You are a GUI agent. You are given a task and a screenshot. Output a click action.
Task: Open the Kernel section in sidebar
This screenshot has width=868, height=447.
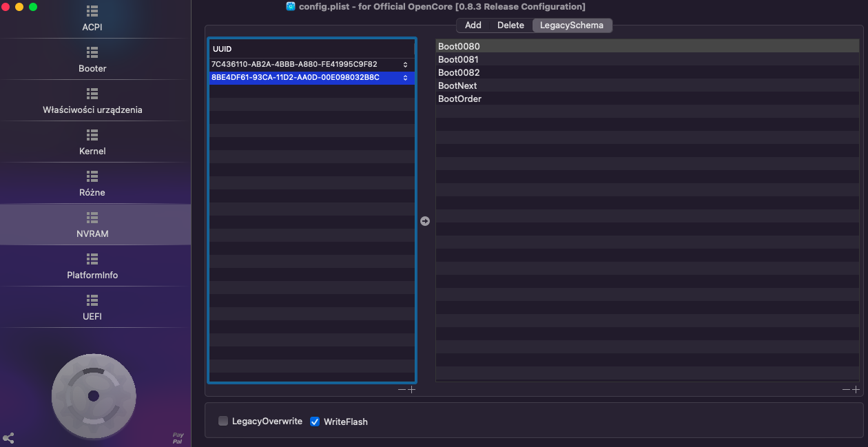[x=92, y=142]
